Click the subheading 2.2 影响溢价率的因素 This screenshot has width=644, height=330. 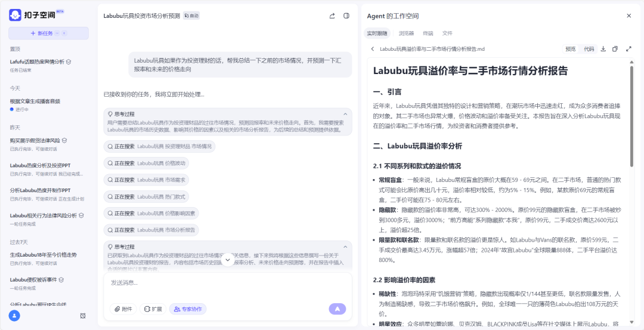coord(404,280)
